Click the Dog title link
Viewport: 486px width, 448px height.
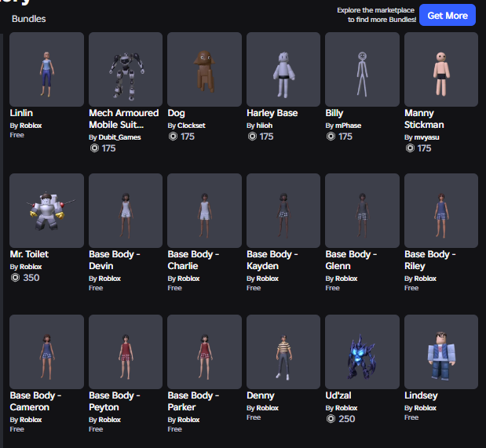177,113
